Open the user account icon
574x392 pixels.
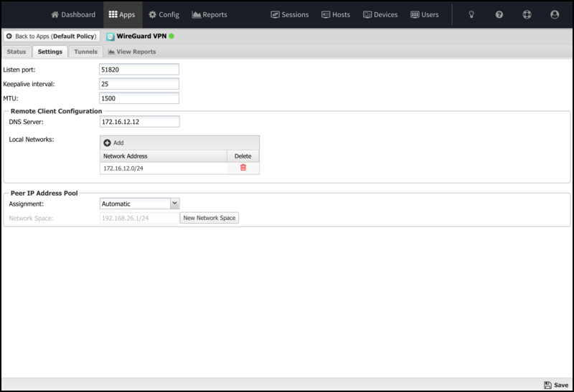coord(555,14)
